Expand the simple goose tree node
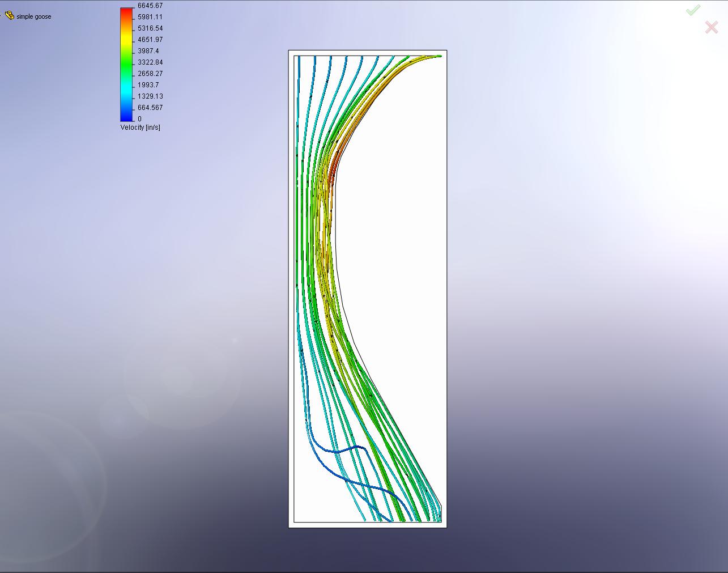The image size is (728, 573). tap(2, 16)
